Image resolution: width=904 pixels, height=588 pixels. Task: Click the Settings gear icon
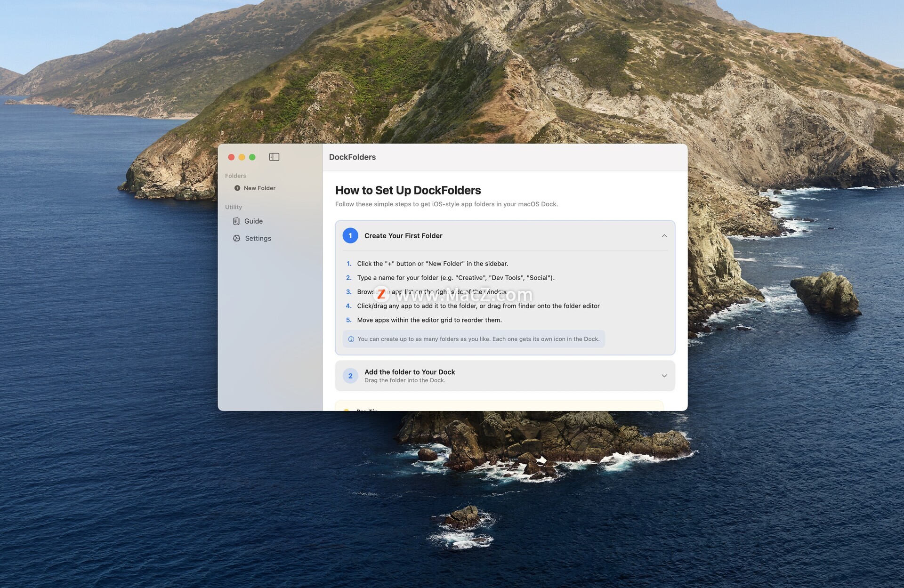pos(236,238)
